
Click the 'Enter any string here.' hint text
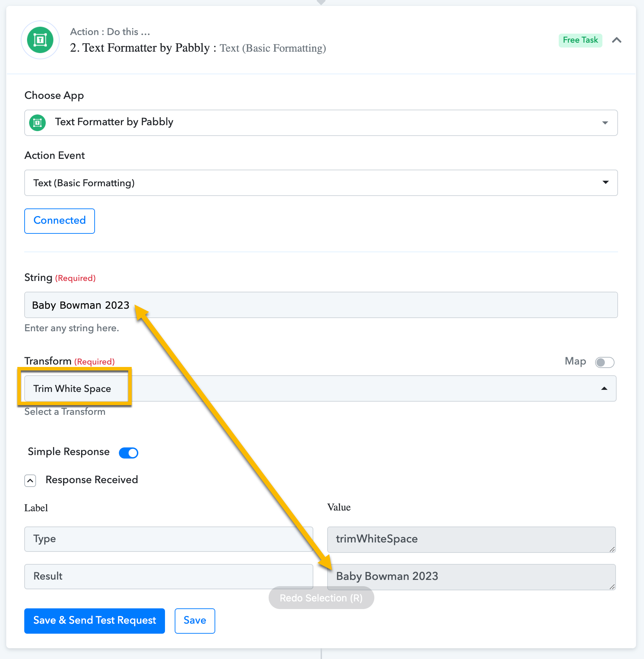click(72, 328)
